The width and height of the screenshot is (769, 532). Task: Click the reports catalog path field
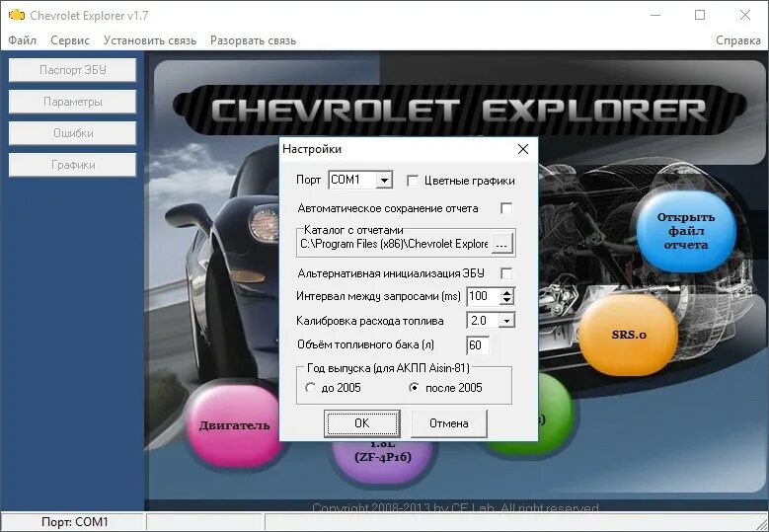point(394,244)
